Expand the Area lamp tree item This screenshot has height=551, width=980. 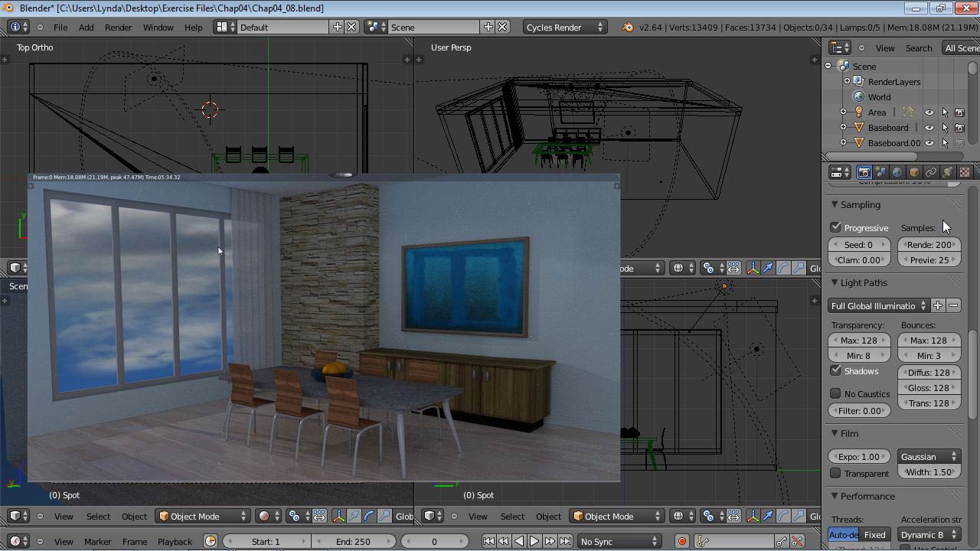coord(843,112)
